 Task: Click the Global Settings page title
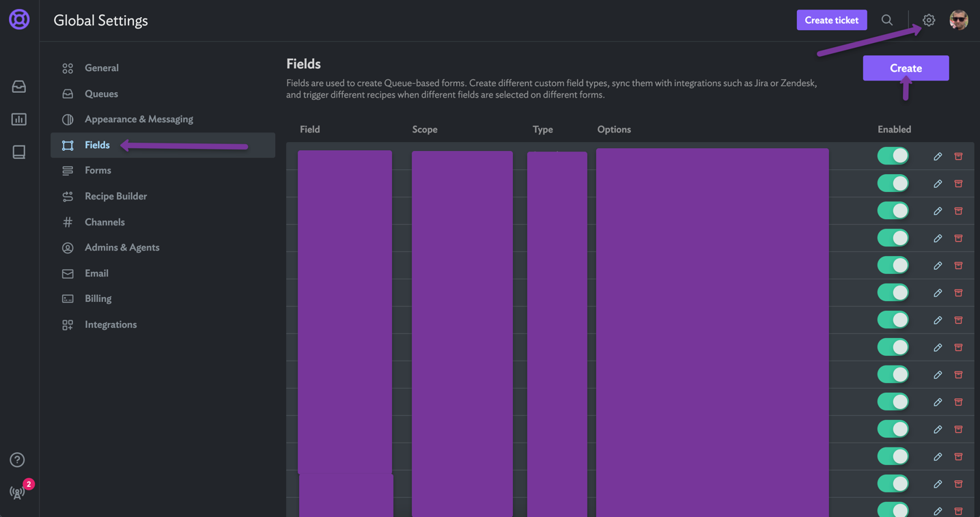tap(100, 20)
